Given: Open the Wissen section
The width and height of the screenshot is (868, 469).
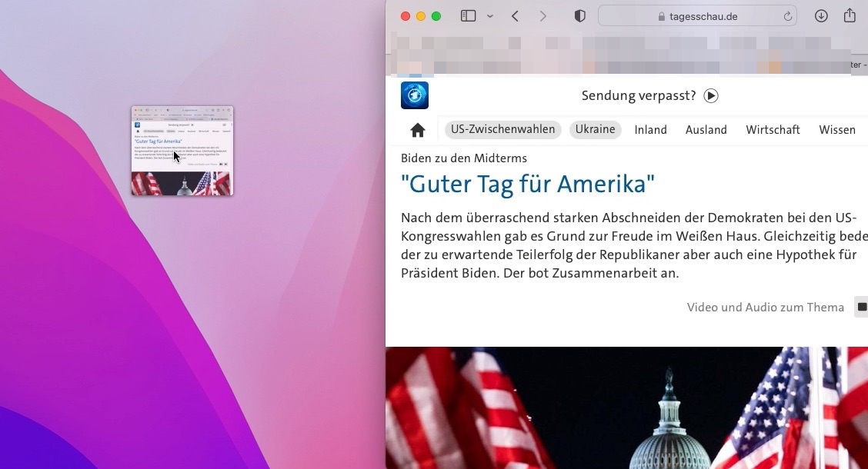Looking at the screenshot, I should (x=837, y=130).
